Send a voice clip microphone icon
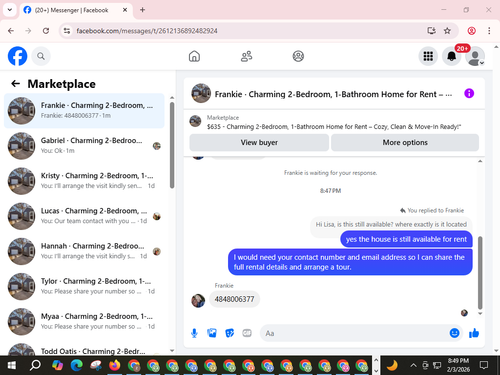The height and width of the screenshot is (375, 500). pyautogui.click(x=194, y=333)
